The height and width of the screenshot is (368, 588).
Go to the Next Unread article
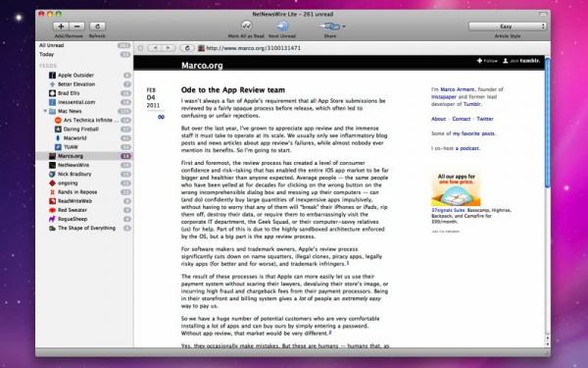pyautogui.click(x=282, y=26)
